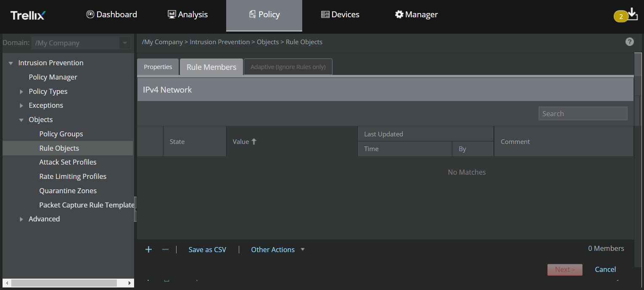Click Save as CSV
644x290 pixels.
pos(207,250)
